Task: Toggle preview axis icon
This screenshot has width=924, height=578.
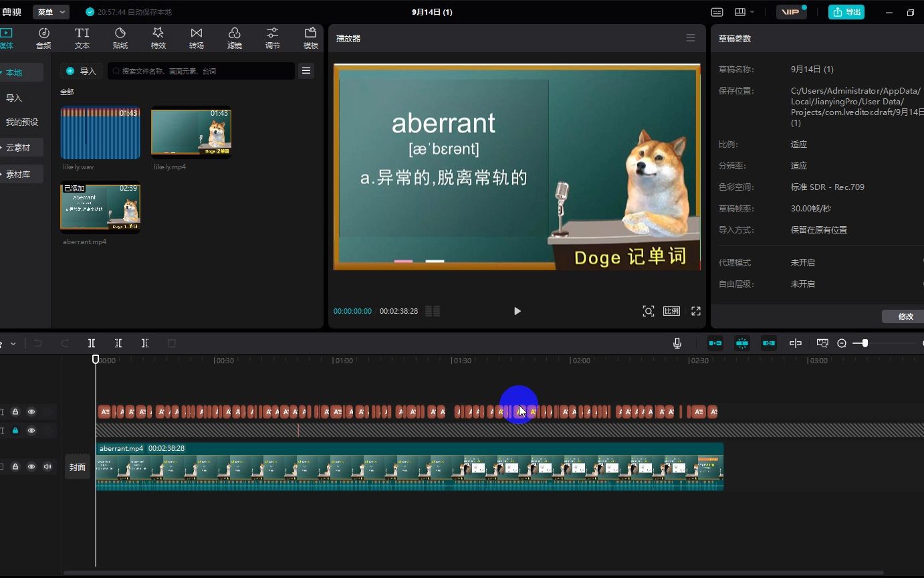Action: pos(796,343)
